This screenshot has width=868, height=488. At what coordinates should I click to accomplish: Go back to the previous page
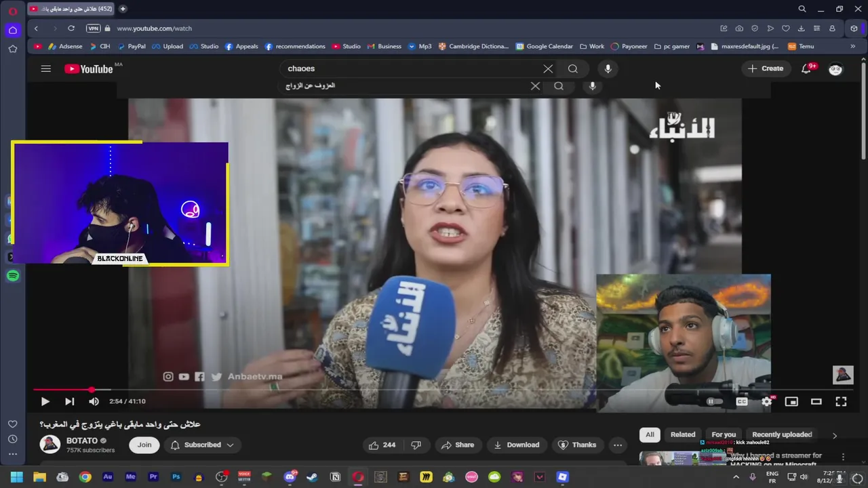coord(36,28)
